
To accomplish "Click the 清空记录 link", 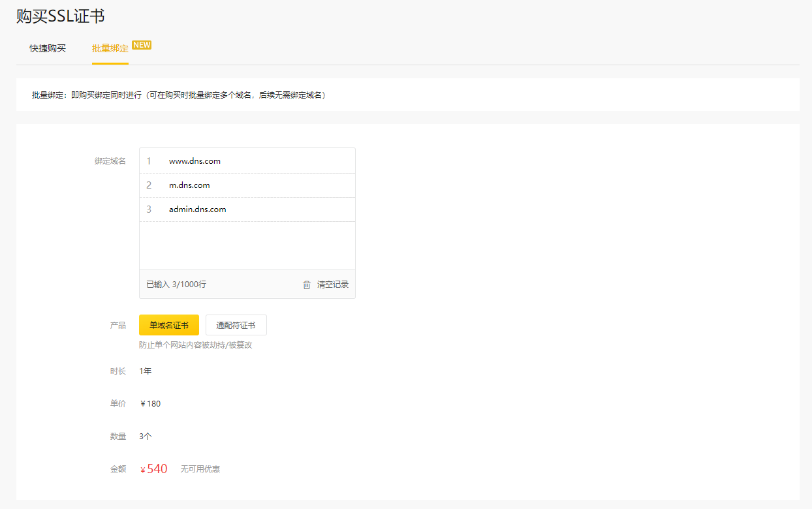I will (333, 285).
